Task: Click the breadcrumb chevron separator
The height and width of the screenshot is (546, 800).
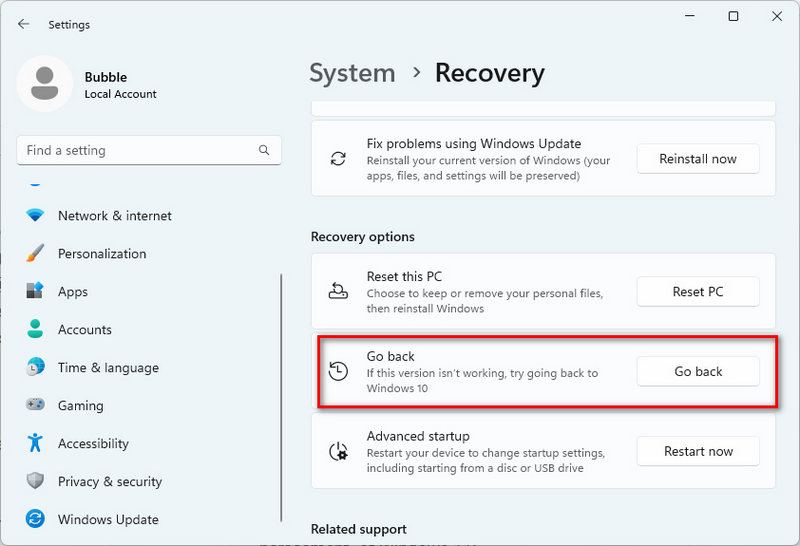Action: (x=416, y=72)
